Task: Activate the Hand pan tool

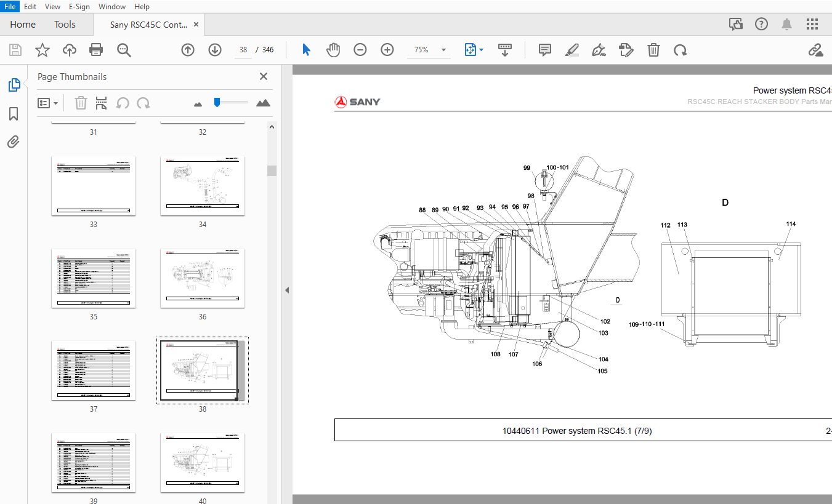Action: (x=333, y=50)
